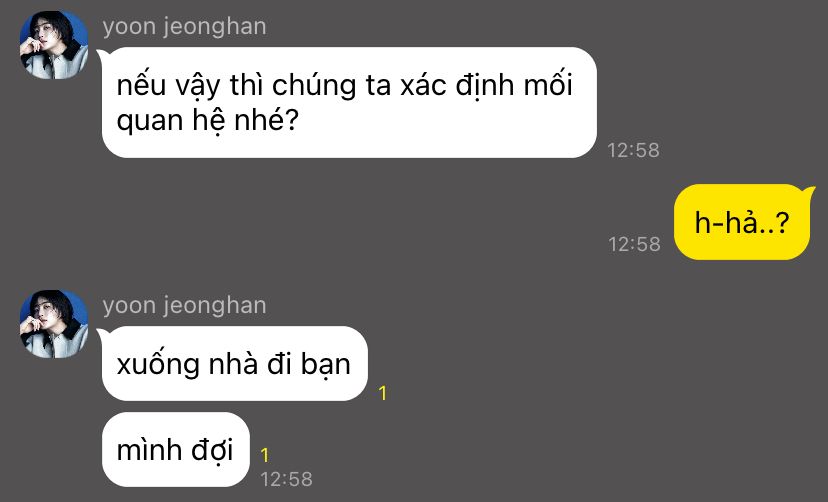Tap the avatar next to "xuống nhà đi bạn"

tap(54, 324)
